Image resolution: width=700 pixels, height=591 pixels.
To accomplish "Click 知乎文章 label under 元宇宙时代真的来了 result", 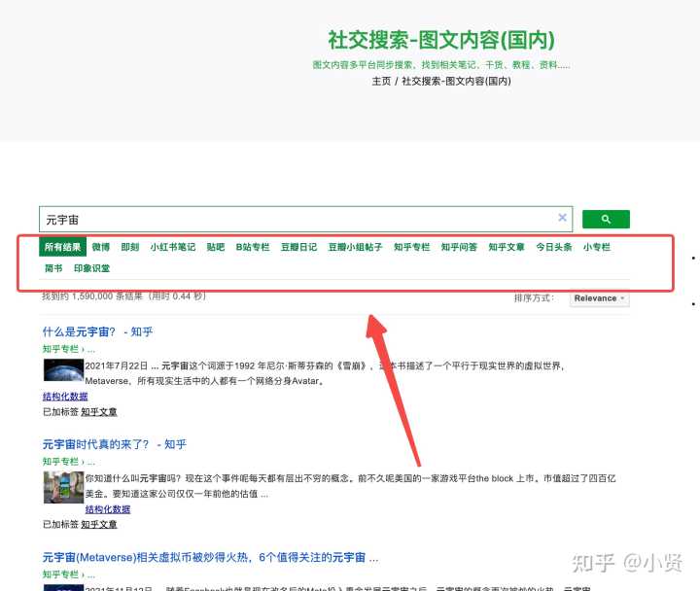I will click(x=98, y=524).
